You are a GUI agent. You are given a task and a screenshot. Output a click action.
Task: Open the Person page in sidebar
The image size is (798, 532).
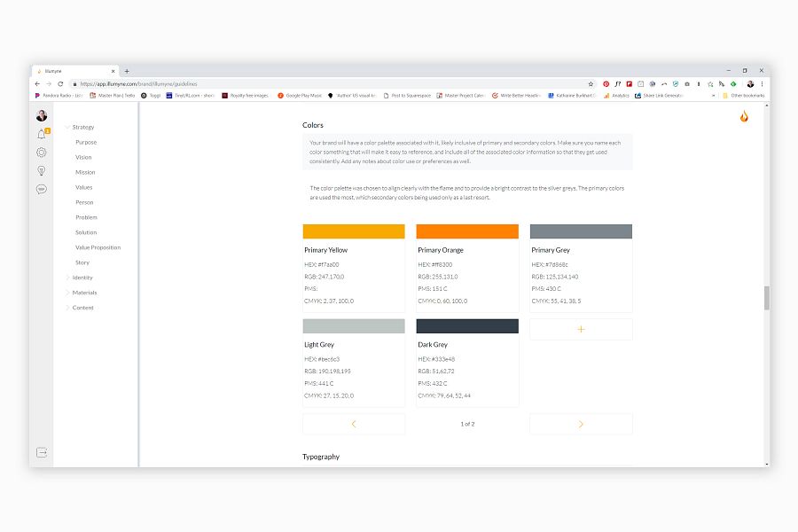point(84,202)
